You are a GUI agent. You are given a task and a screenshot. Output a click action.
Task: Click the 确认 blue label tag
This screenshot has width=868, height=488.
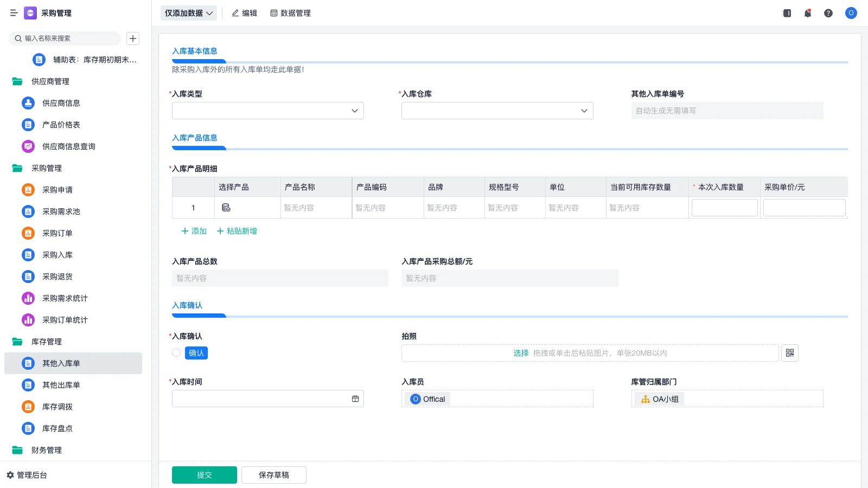pyautogui.click(x=196, y=353)
